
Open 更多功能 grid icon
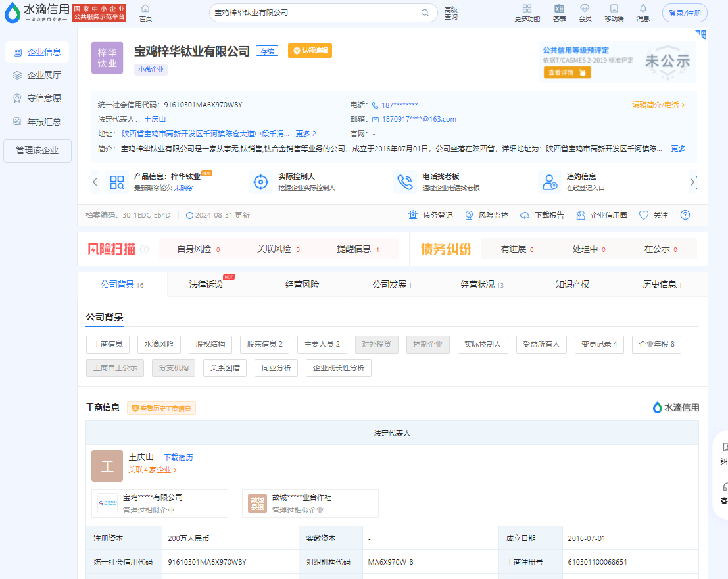tap(527, 9)
